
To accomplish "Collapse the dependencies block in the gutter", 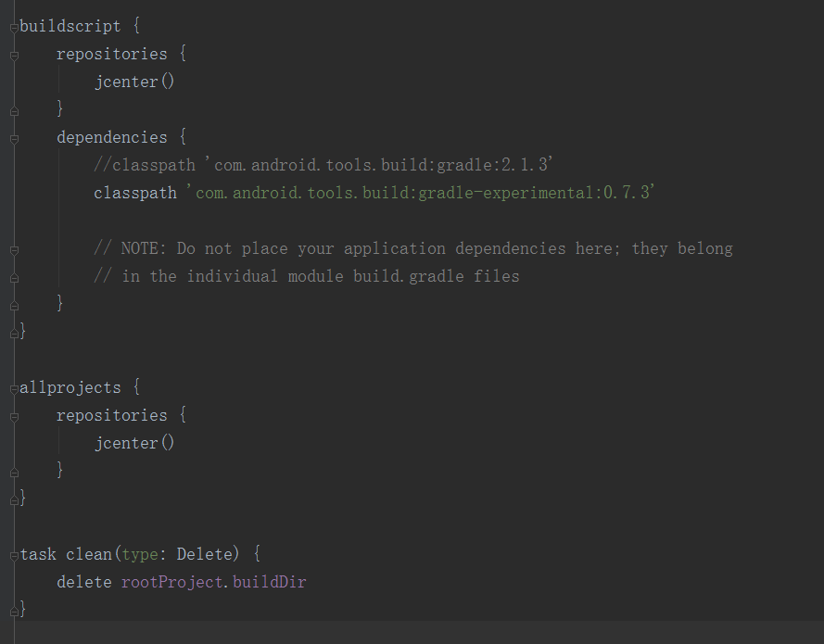I will click(14, 138).
